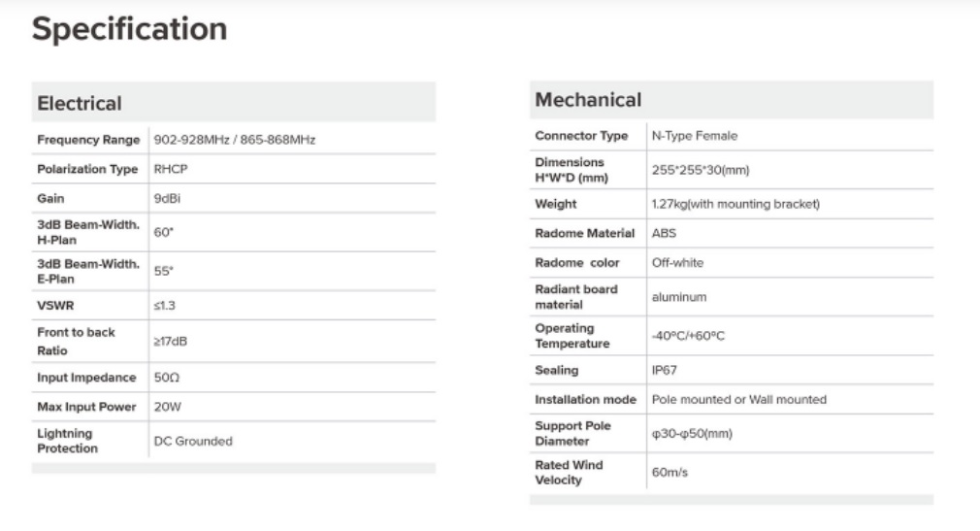Select the Front to back Ratio label
Screen dimensions: 980x531
[76, 341]
